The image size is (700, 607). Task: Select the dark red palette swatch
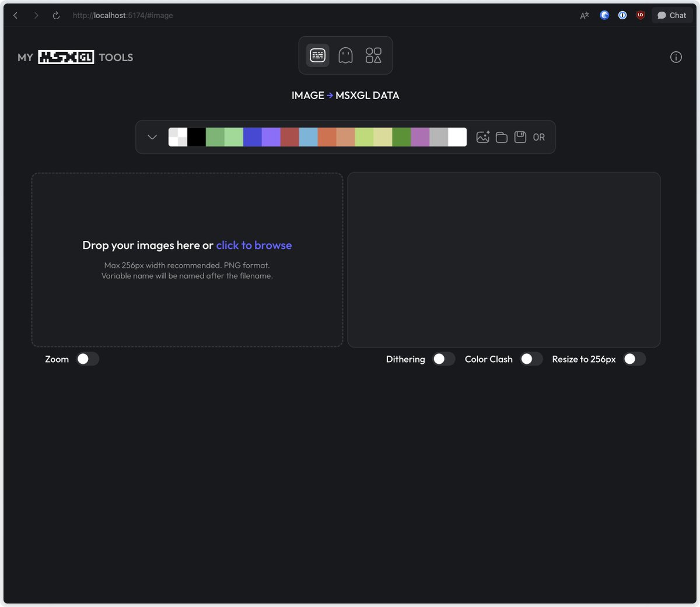(x=290, y=137)
